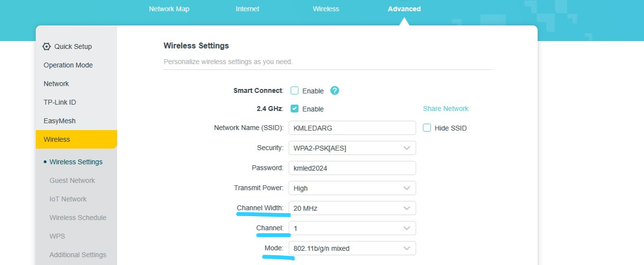Switch to the Network Map tab
The image size is (644, 265).
[x=169, y=9]
